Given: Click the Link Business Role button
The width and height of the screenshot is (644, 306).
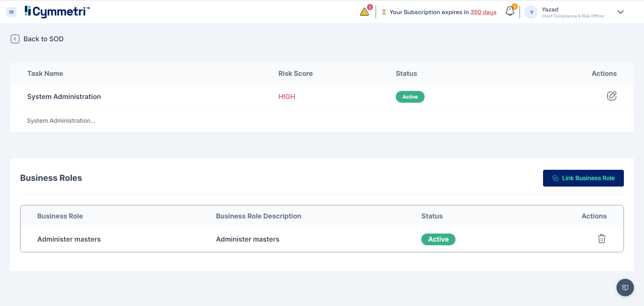Looking at the screenshot, I should pos(583,178).
